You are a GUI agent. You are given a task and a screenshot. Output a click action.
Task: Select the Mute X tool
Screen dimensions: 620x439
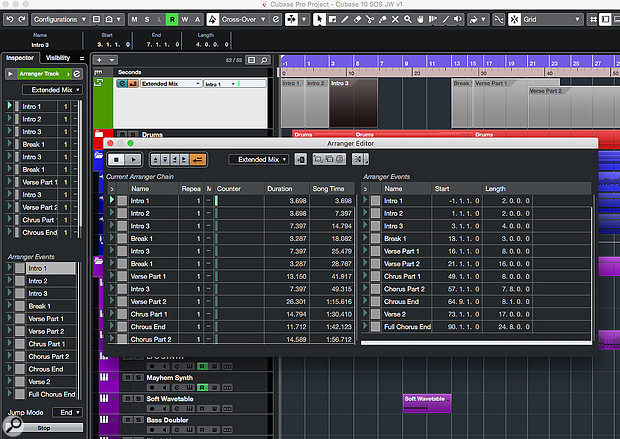pos(395,19)
